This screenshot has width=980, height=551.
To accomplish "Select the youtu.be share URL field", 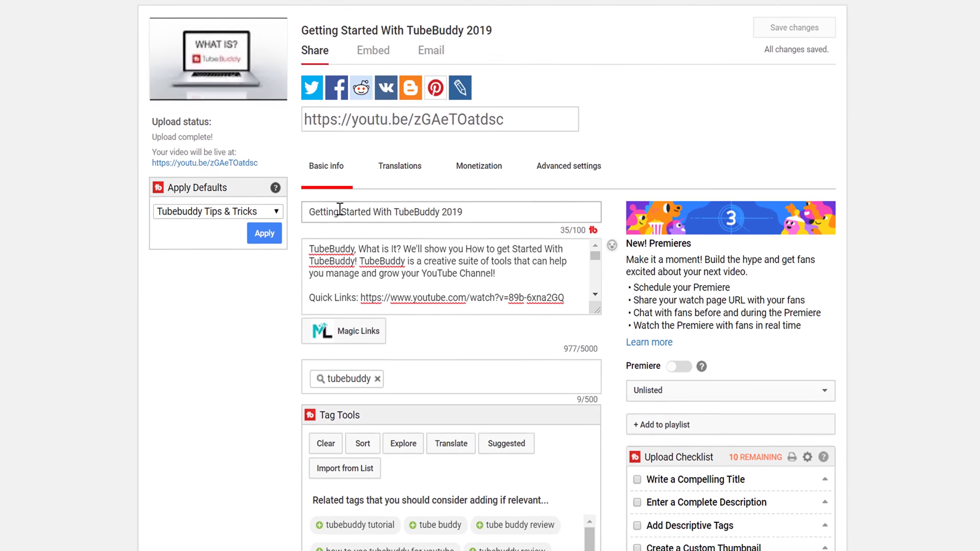I will tap(440, 119).
